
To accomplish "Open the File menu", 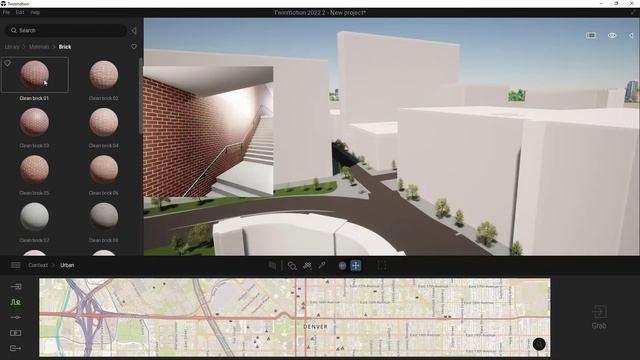I will (6, 13).
